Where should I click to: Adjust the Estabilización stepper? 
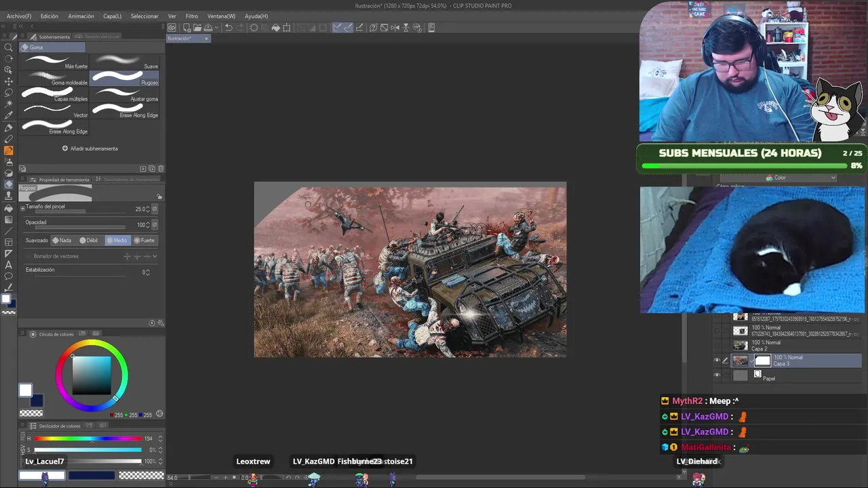click(x=148, y=272)
